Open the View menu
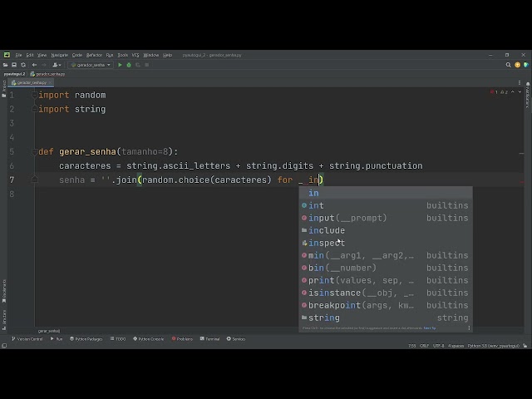The width and height of the screenshot is (532, 399). point(42,55)
